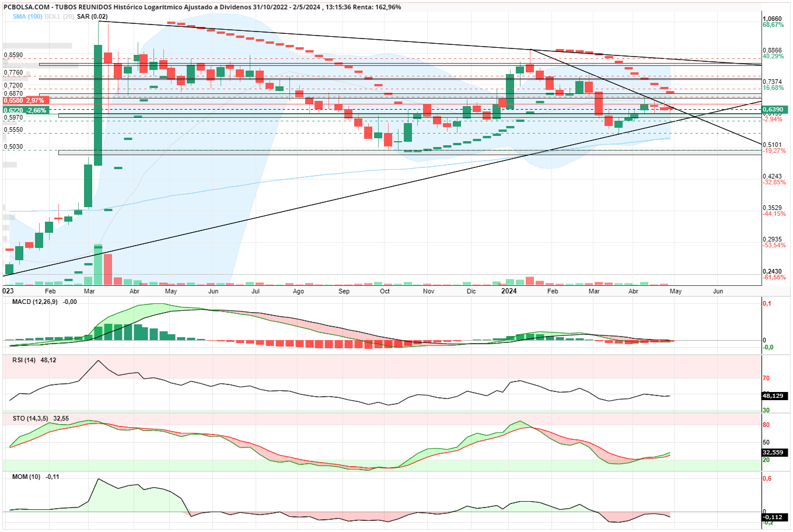Click the 0,8590 price level label
Image resolution: width=793 pixels, height=532 pixels.
click(13, 55)
